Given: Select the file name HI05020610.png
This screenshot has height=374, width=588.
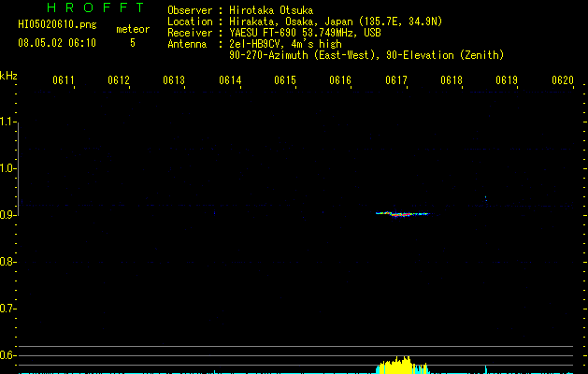Looking at the screenshot, I should click(x=57, y=25).
